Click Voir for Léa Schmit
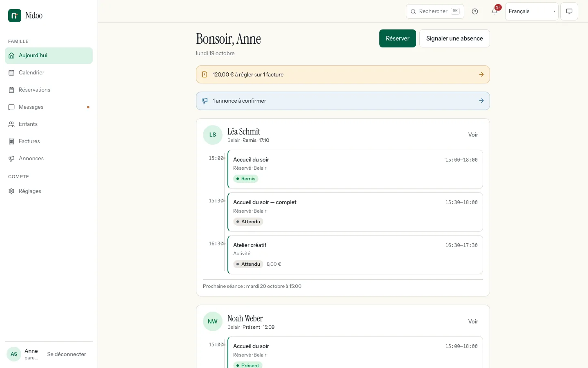Viewport: 588px width, 368px height. (x=473, y=135)
